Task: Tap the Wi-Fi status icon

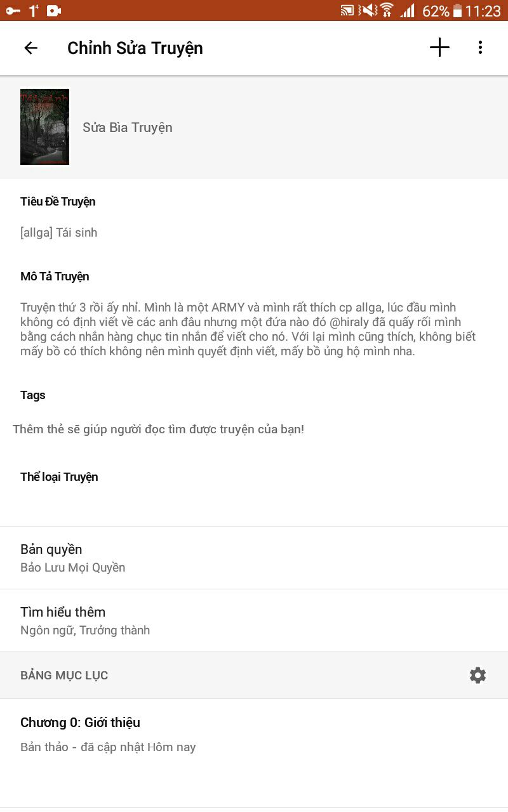Action: click(x=387, y=11)
